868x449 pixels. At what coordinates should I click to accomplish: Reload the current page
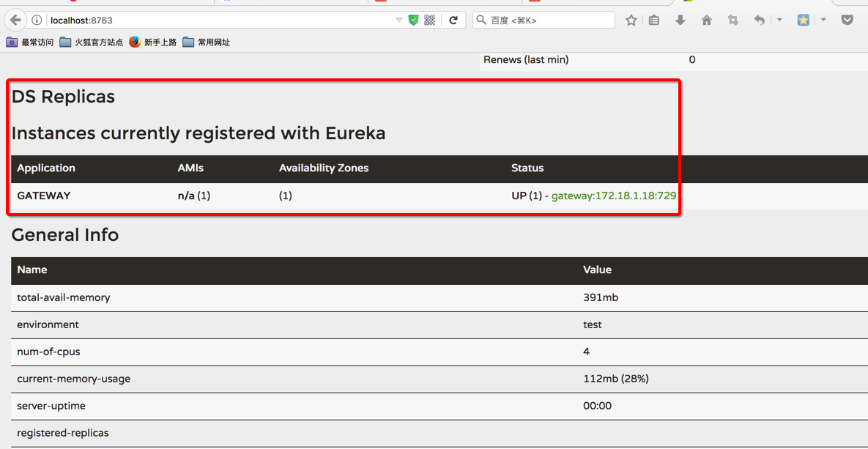[453, 21]
